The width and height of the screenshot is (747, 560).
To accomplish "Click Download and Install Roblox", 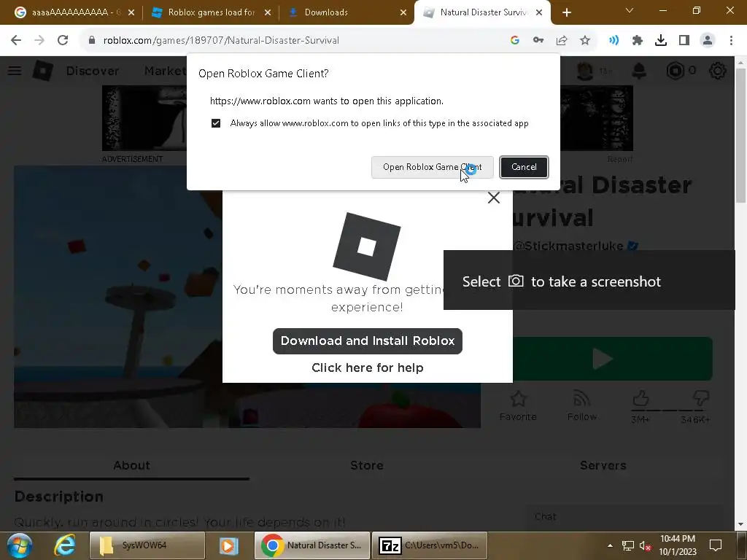I will [368, 341].
